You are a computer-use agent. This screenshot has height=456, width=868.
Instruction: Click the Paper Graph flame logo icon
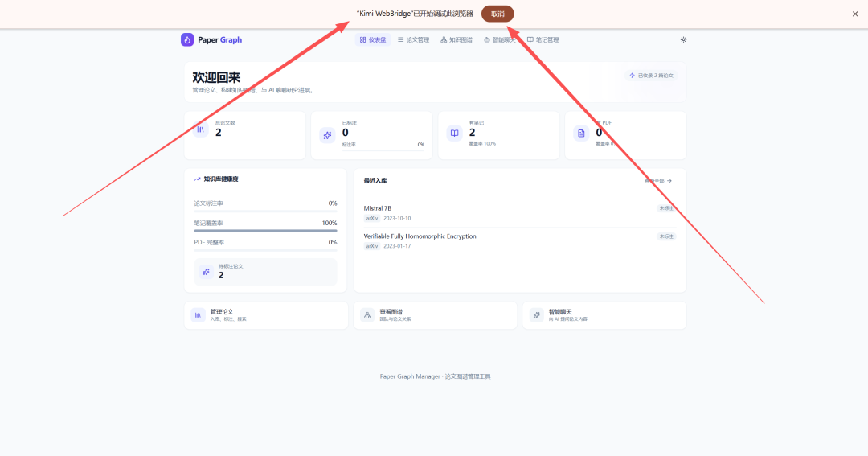pyautogui.click(x=187, y=39)
